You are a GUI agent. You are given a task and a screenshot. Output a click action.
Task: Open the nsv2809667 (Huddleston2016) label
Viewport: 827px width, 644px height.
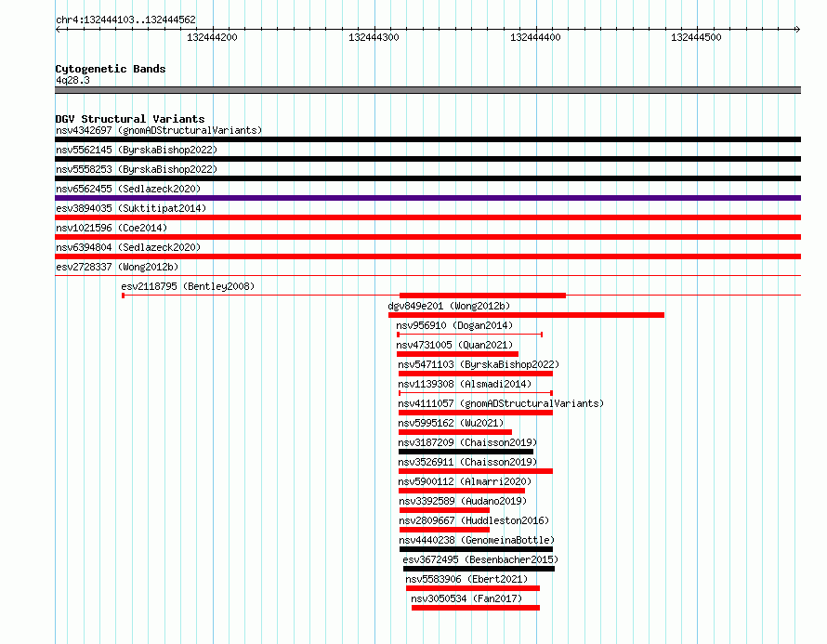[474, 520]
